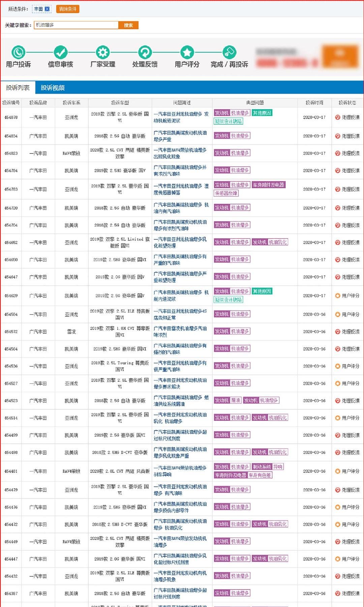The height and width of the screenshot is (607, 364).
Task: Click status icon for complaint 454652
Action: (337, 242)
